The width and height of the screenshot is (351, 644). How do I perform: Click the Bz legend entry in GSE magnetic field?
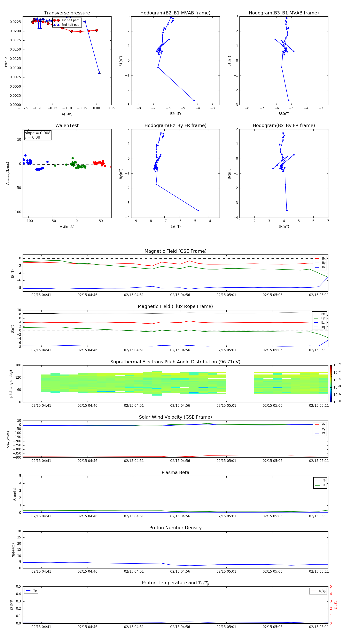click(320, 268)
